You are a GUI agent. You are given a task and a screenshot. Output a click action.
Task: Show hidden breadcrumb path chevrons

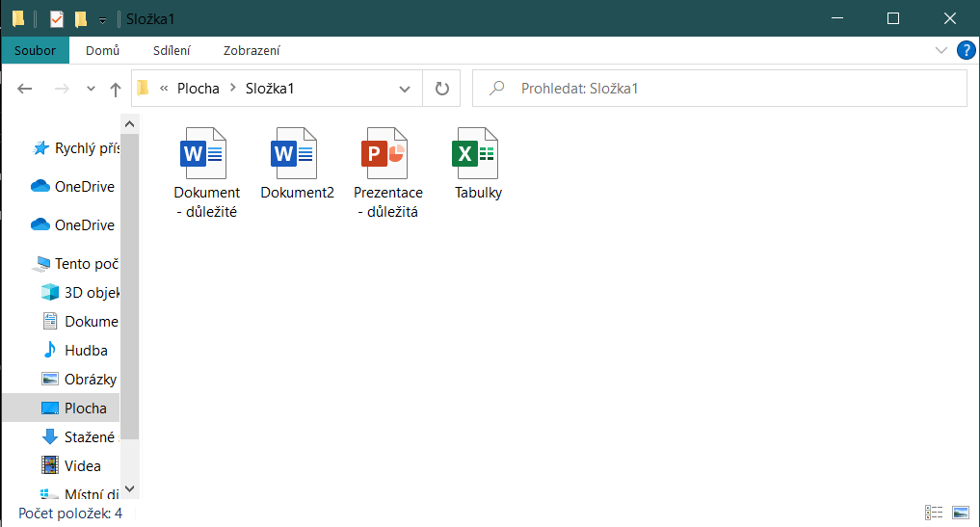point(164,88)
